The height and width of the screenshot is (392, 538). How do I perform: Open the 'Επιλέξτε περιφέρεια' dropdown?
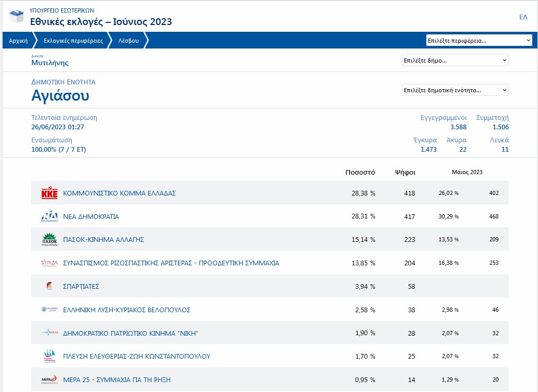pos(479,40)
